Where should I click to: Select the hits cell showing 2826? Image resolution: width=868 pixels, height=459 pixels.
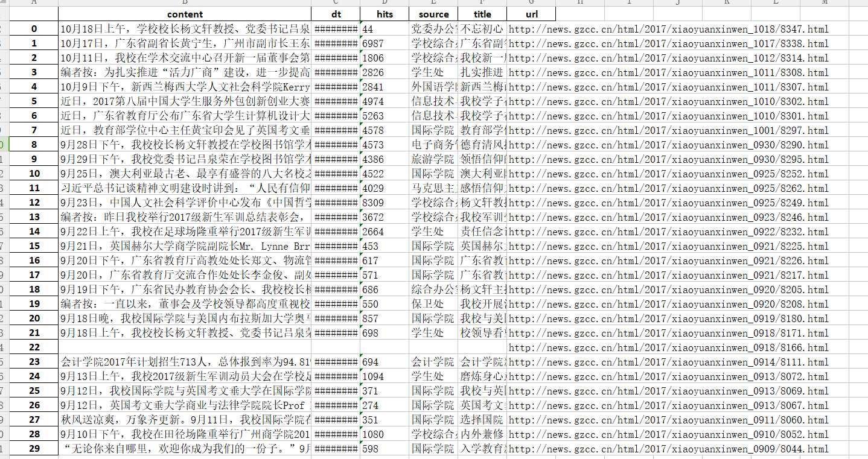[385, 72]
